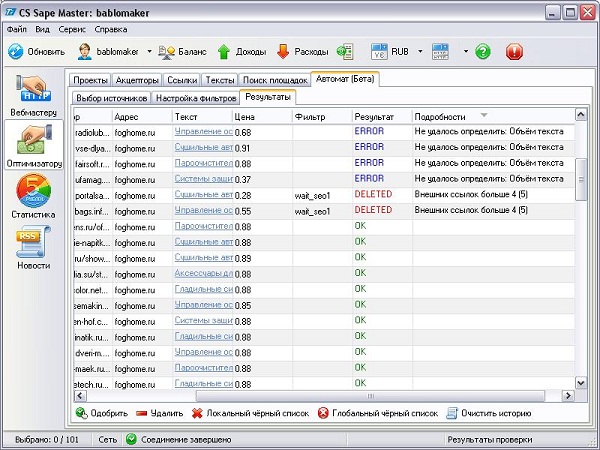Open help via green question icon
This screenshot has height=450, width=600.
483,52
